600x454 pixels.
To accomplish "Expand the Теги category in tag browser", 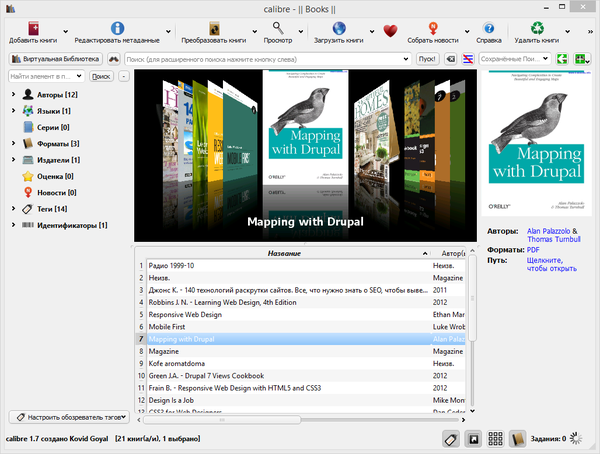I will coord(13,209).
